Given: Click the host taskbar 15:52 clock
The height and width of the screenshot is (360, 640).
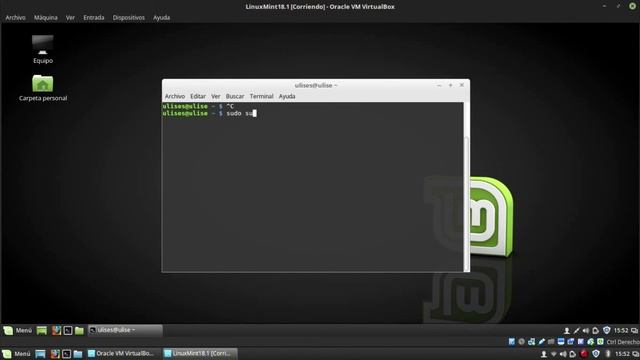Looking at the screenshot, I should pos(622,354).
